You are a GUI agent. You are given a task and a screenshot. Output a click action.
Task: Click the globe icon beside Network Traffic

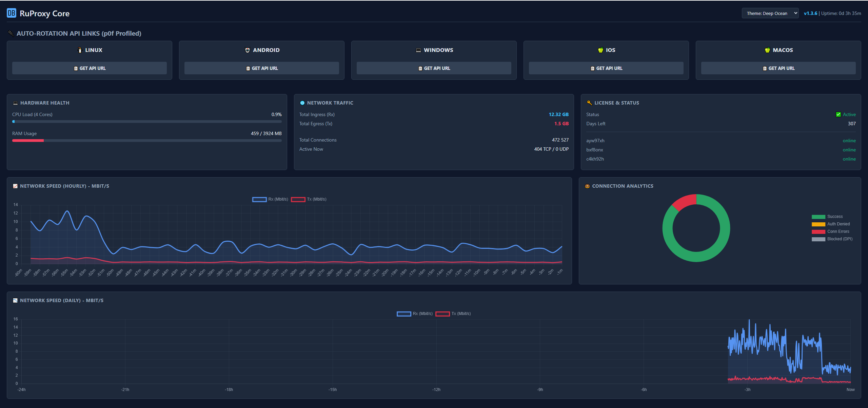302,103
